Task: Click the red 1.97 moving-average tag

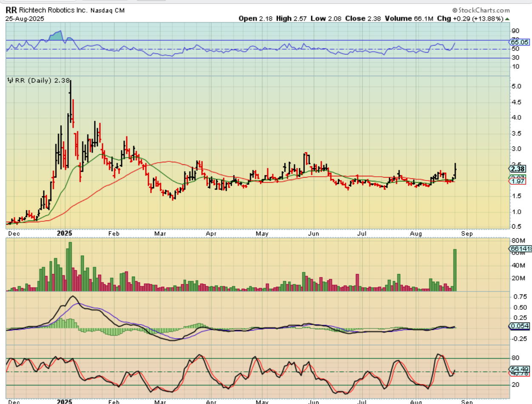Action: tap(518, 181)
